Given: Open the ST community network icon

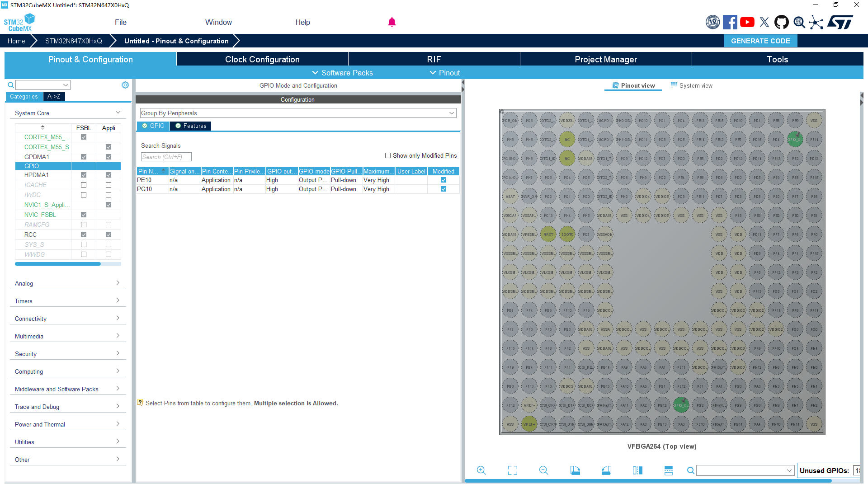Looking at the screenshot, I should 816,22.
